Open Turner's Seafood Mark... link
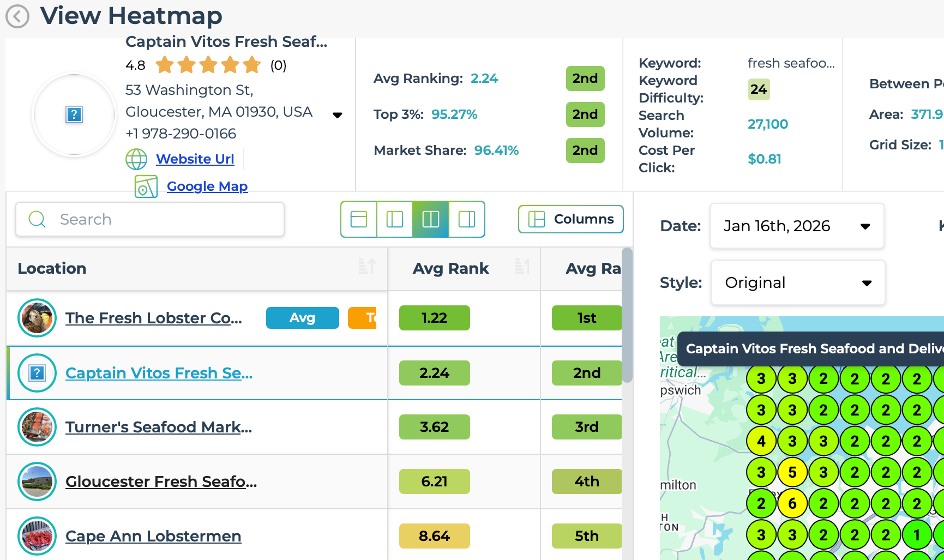Viewport: 944px width, 560px height. [159, 427]
